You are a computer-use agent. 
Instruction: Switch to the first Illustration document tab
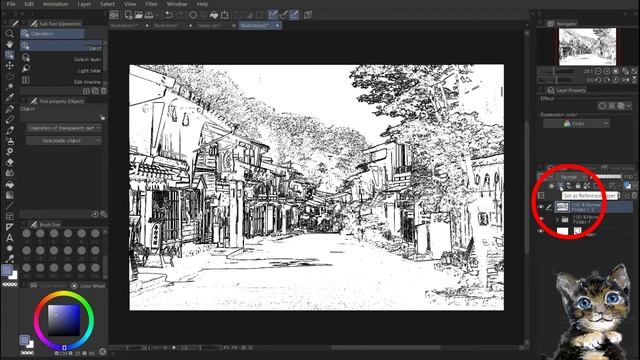tap(124, 25)
